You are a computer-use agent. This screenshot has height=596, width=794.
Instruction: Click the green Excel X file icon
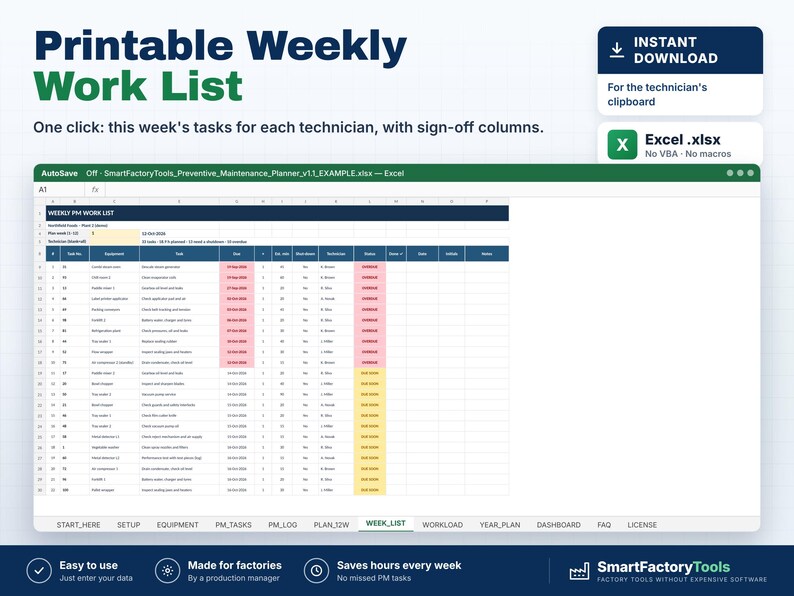(x=622, y=145)
